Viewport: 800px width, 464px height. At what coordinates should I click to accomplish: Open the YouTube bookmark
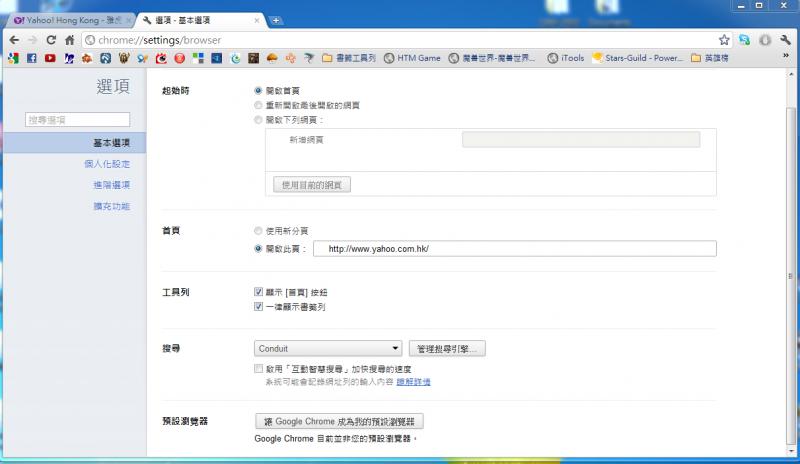click(50, 58)
